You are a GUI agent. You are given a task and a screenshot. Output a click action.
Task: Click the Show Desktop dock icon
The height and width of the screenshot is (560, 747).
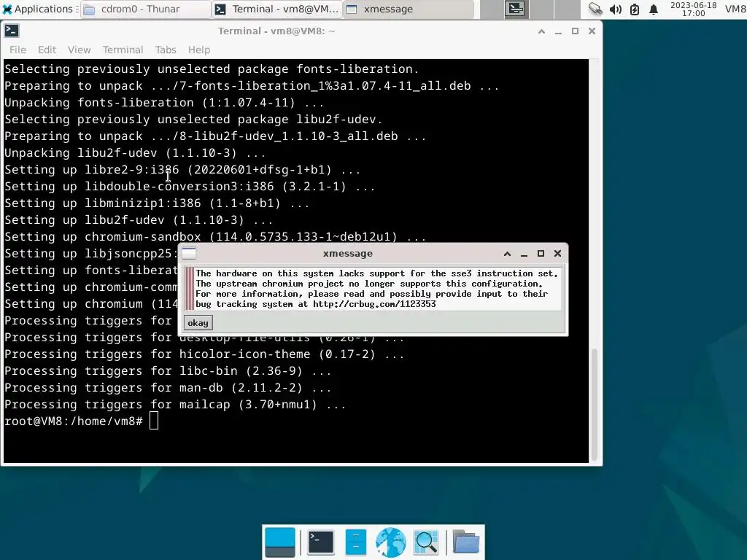(280, 542)
